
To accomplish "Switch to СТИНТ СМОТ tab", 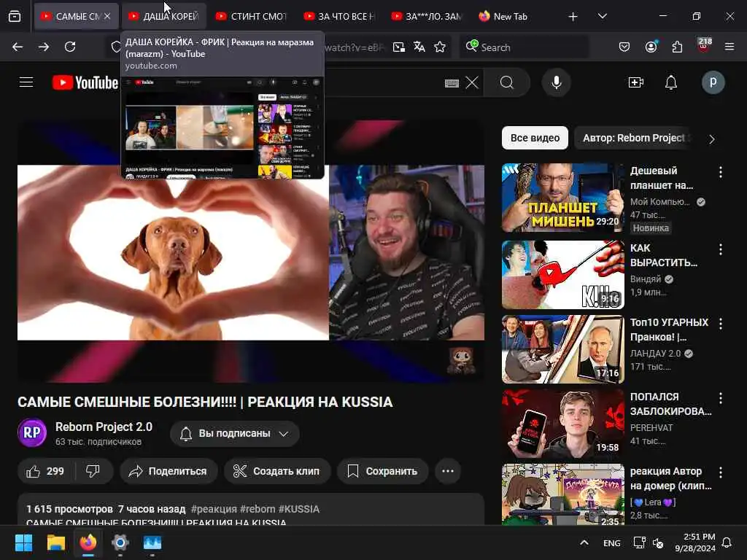I will coord(251,16).
